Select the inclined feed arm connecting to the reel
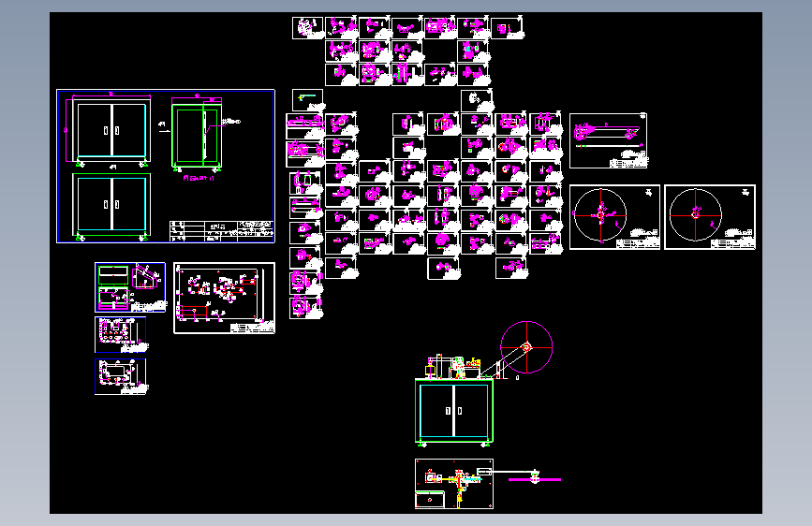The image size is (812, 526). click(x=501, y=362)
